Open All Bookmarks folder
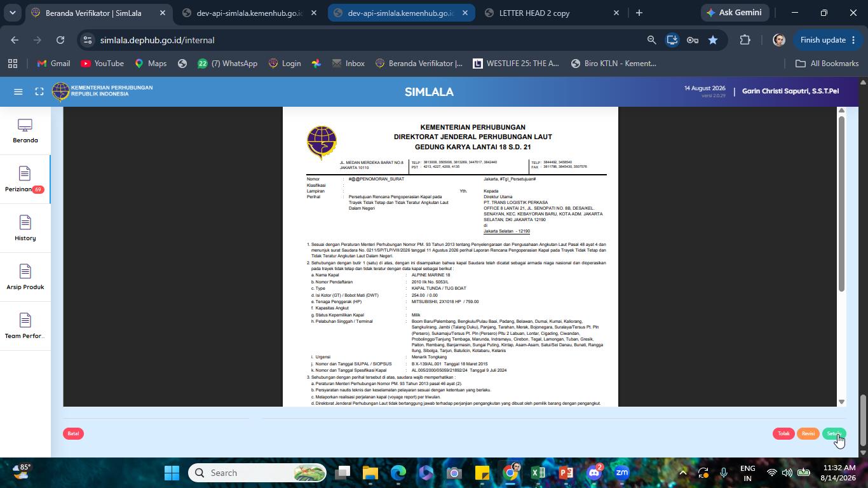This screenshot has height=488, width=868. [827, 64]
